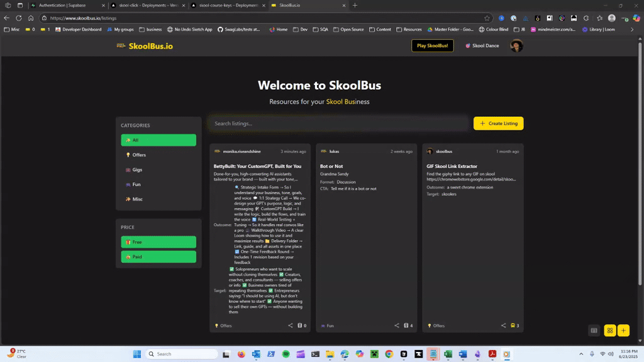The height and width of the screenshot is (362, 644).
Task: Open the Misc bookmarks folder dropdown
Action: click(14, 29)
